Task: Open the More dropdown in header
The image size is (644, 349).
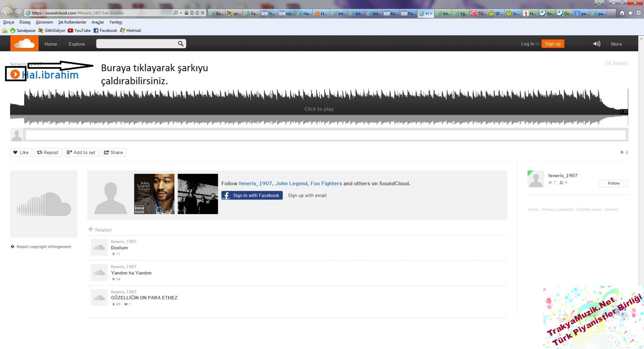Action: tap(616, 44)
